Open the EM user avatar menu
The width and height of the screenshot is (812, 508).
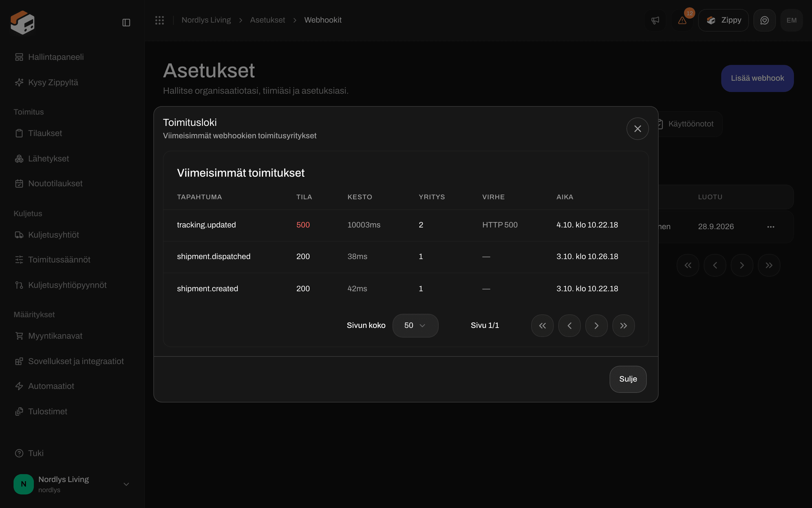coord(791,21)
